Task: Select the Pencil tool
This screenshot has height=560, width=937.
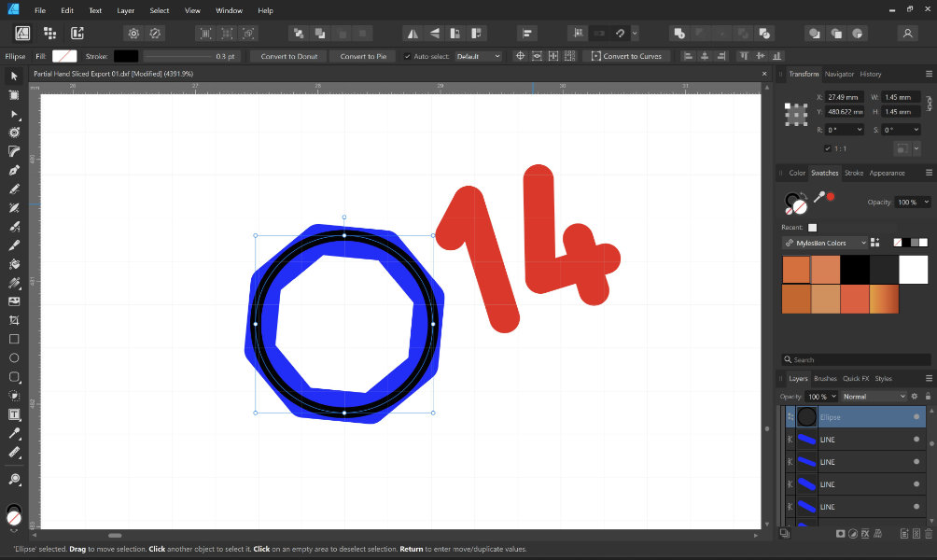Action: 14,189
